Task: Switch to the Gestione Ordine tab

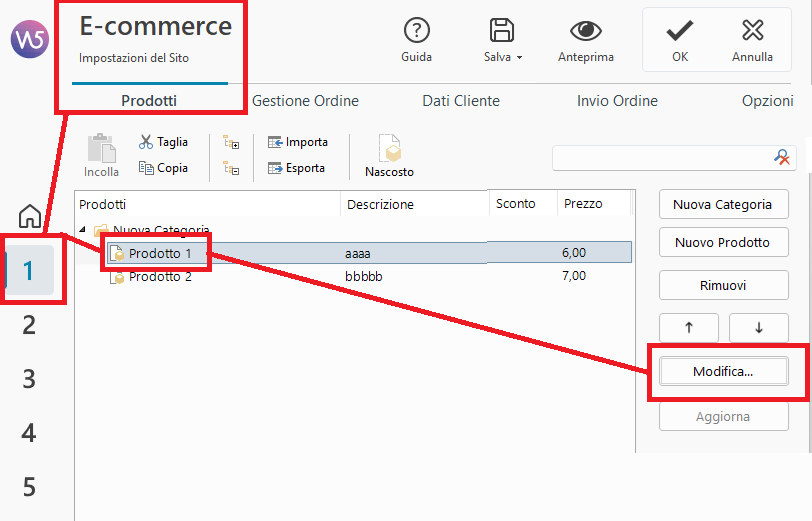Action: point(305,100)
